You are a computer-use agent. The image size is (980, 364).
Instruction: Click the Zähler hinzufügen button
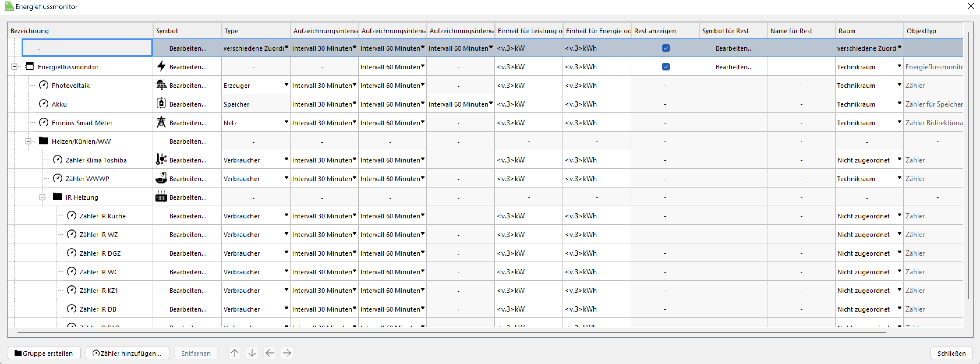[127, 353]
